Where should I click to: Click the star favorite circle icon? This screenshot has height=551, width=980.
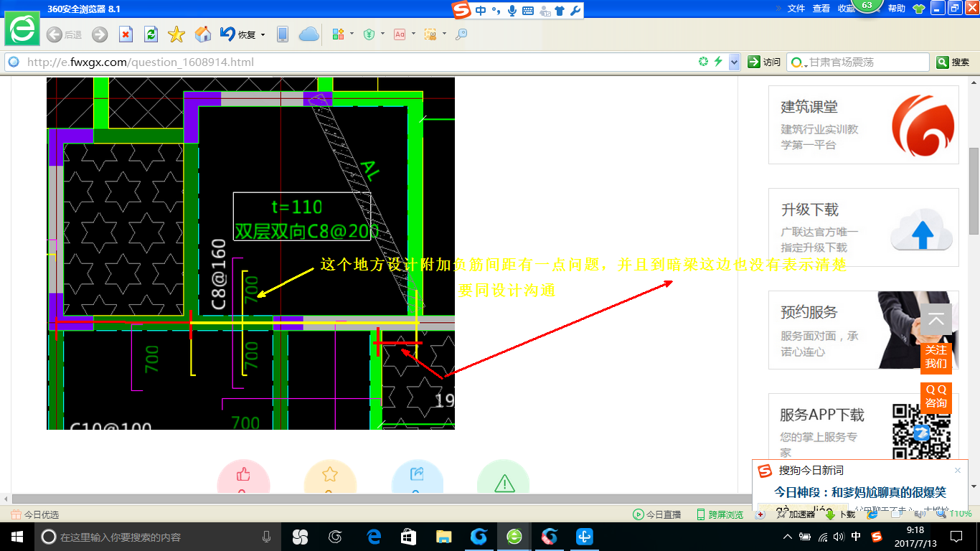(x=330, y=476)
